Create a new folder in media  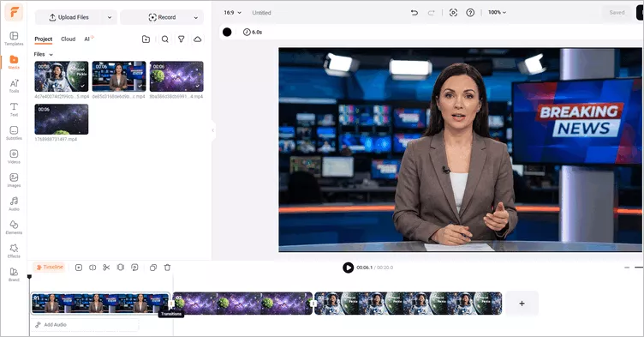click(146, 39)
